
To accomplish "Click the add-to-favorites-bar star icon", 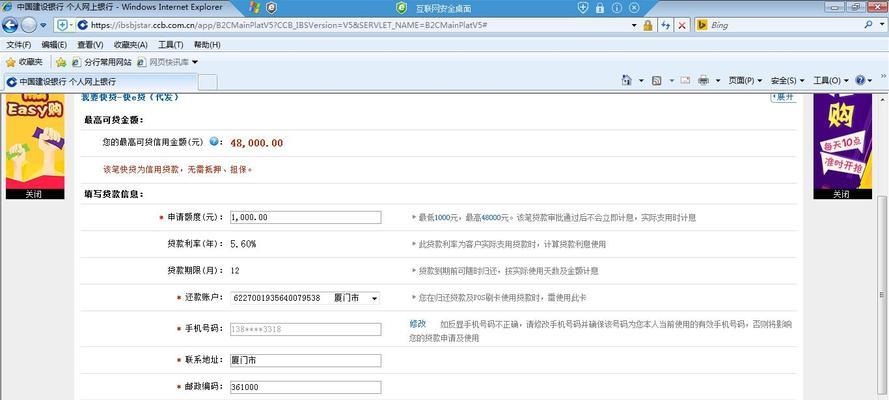I will [x=61, y=62].
